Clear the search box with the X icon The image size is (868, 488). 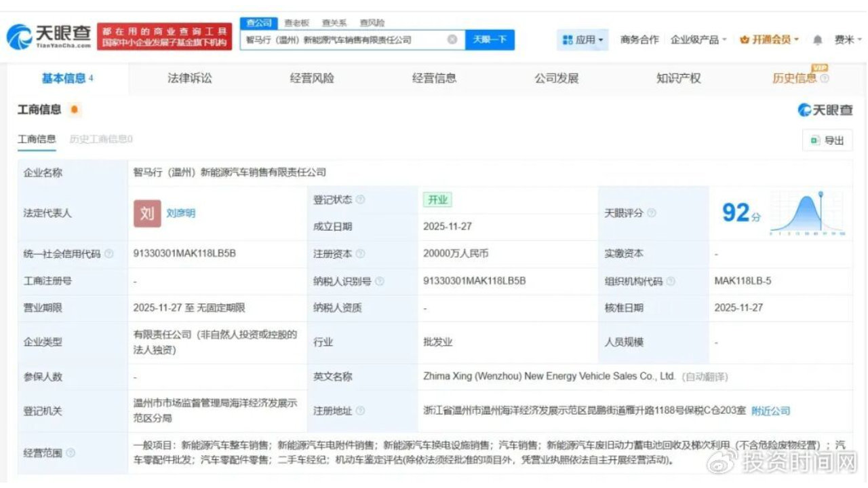(x=452, y=39)
